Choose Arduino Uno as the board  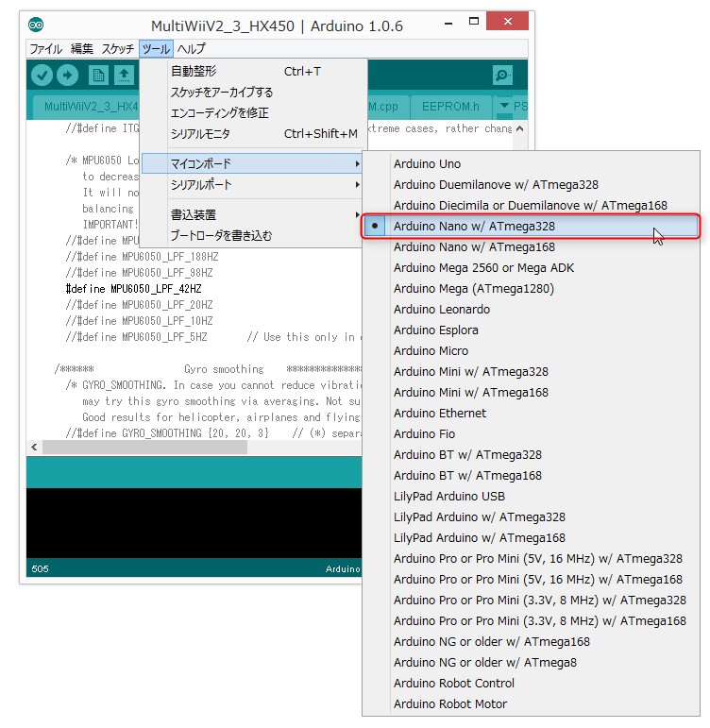pos(427,164)
